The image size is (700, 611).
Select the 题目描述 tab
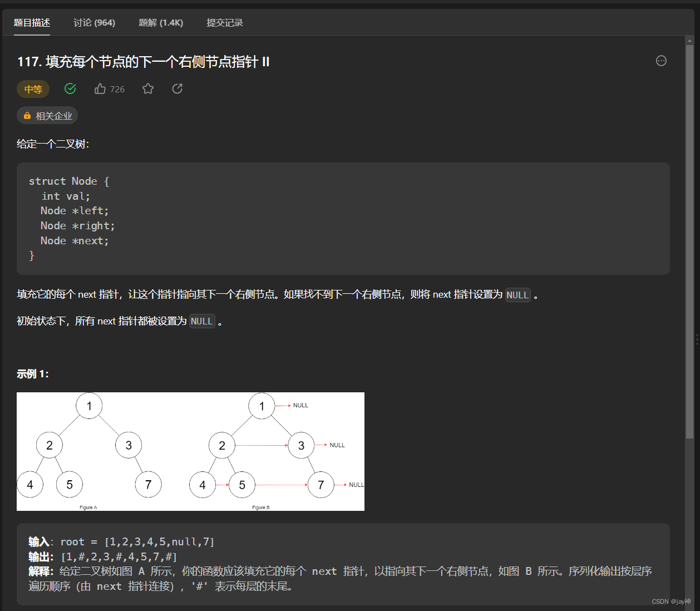pyautogui.click(x=32, y=23)
